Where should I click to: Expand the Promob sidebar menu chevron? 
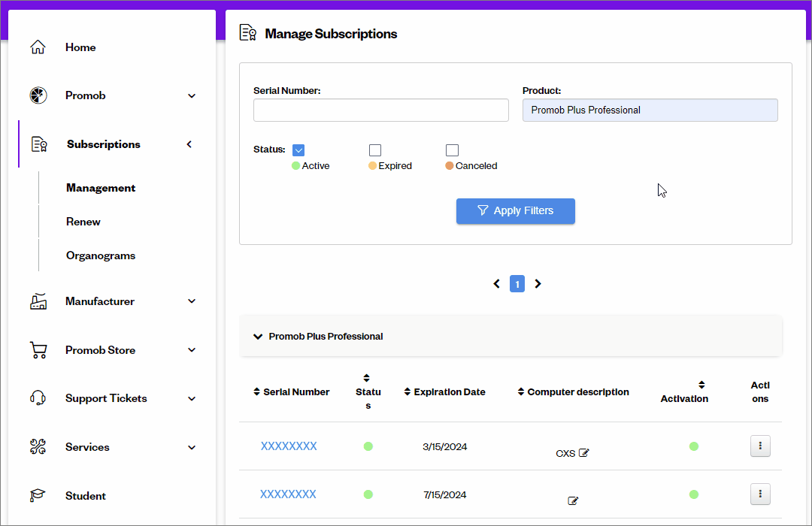pos(192,95)
